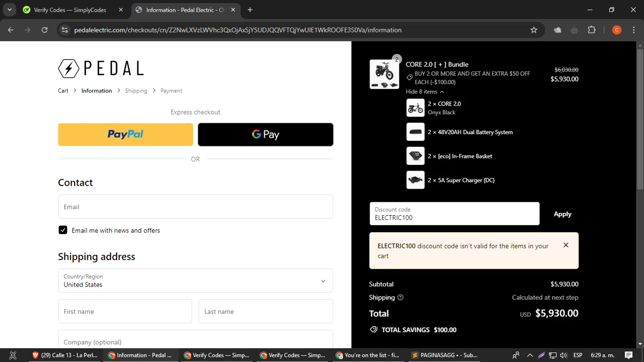644x362 pixels.
Task: Open site information icon in address bar
Action: pos(65,30)
